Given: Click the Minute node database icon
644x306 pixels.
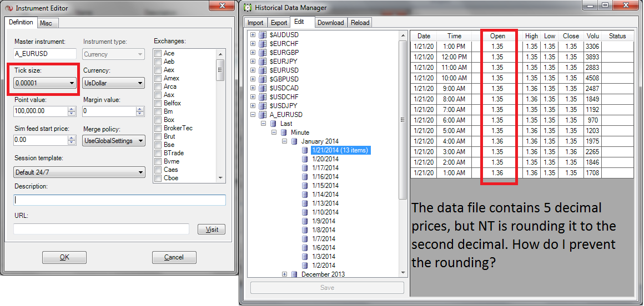Looking at the screenshot, I should [x=284, y=132].
